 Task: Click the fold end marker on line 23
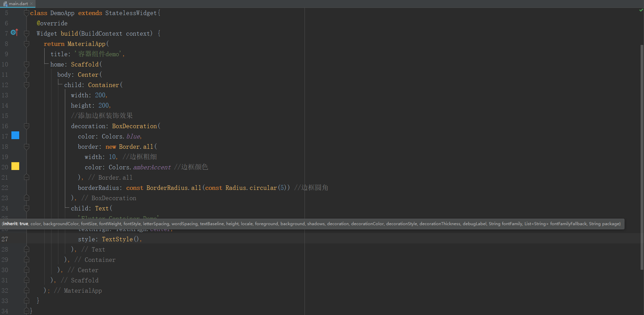(26, 198)
